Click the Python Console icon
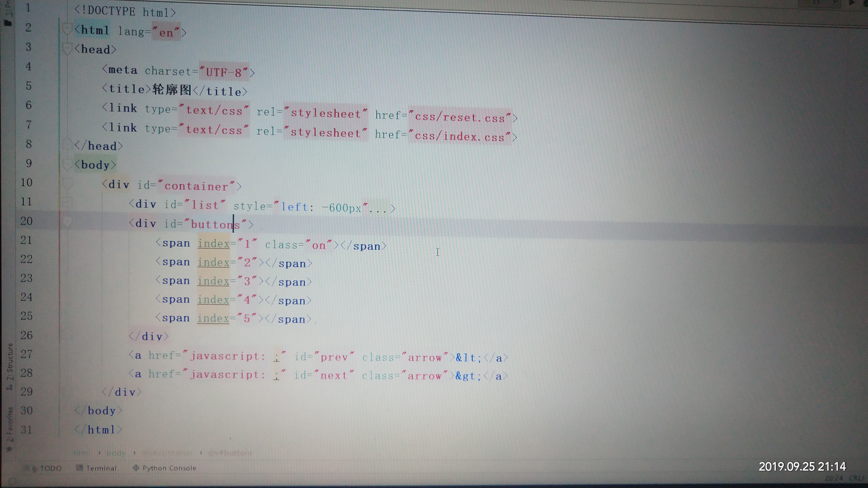 pos(136,468)
